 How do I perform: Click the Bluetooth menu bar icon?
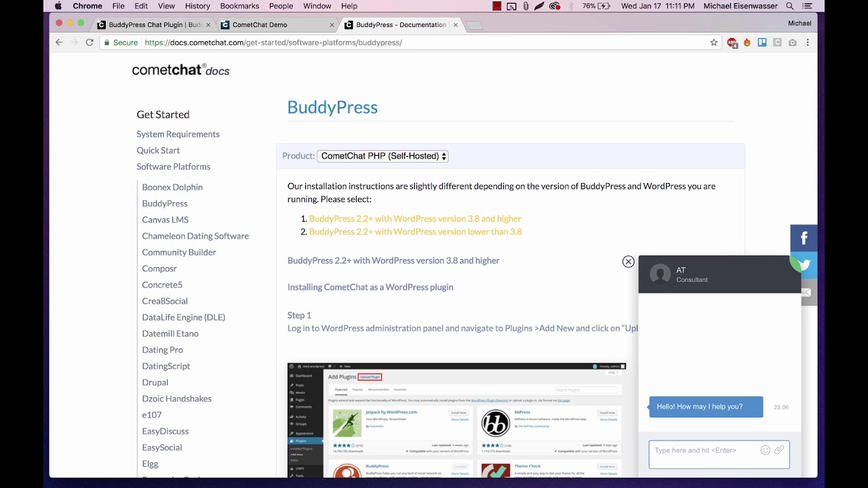point(570,6)
